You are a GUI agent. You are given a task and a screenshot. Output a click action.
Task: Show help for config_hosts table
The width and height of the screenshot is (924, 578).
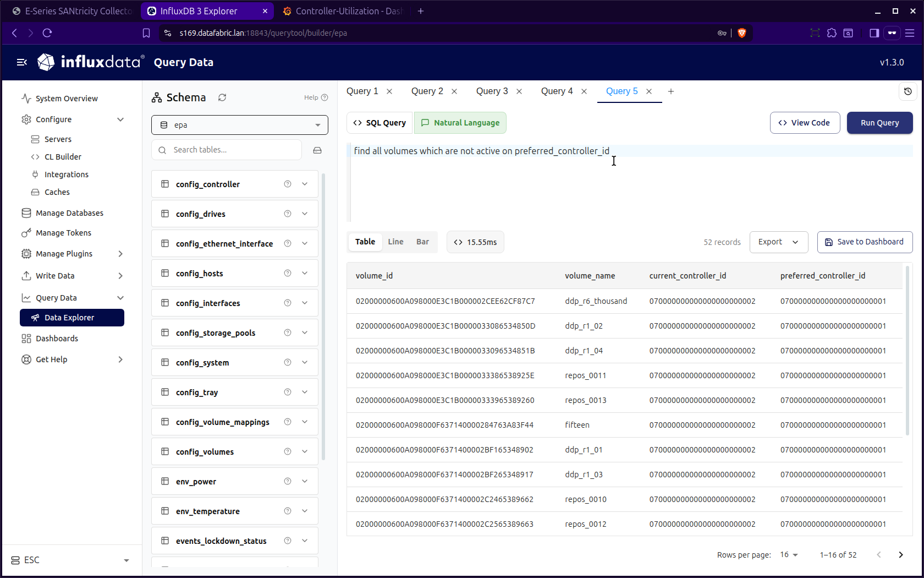click(x=288, y=273)
